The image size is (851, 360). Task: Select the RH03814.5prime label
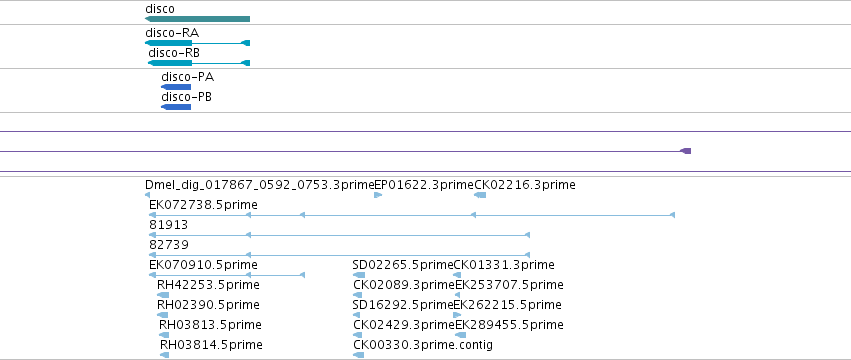pyautogui.click(x=211, y=345)
